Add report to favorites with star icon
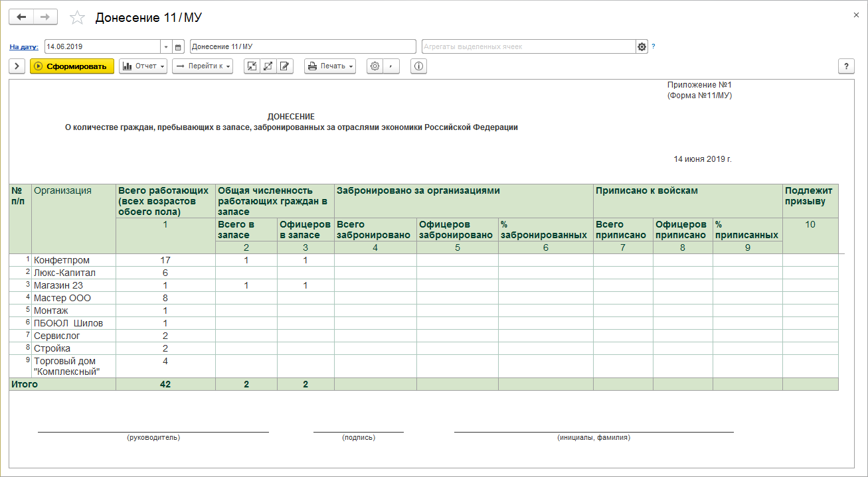Image resolution: width=868 pixels, height=477 pixels. point(78,18)
